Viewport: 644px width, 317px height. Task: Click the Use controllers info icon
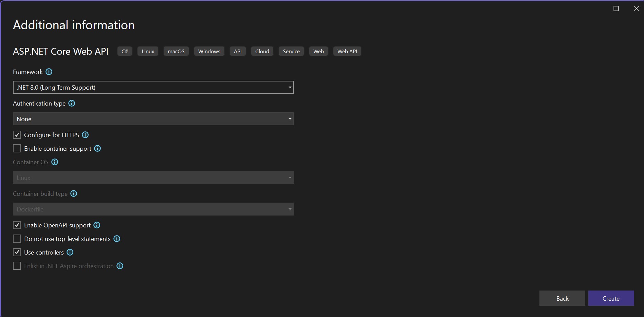pos(70,252)
